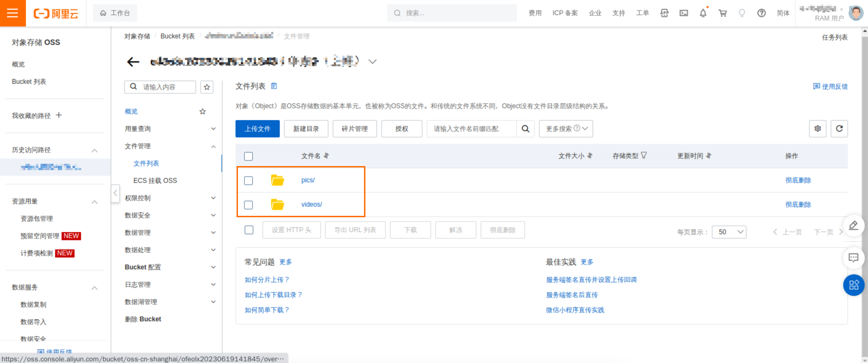This screenshot has width=868, height=363.
Task: Toggle the select-all checkbox in table header
Action: 248,156
